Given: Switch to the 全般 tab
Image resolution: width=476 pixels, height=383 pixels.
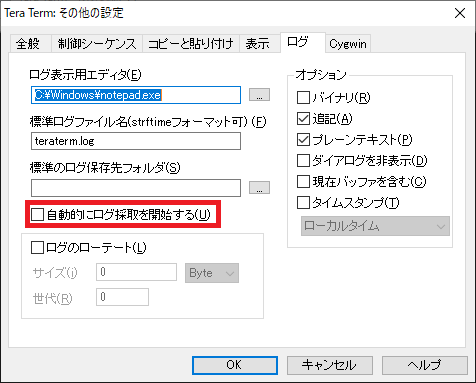Looking at the screenshot, I should click(30, 44).
